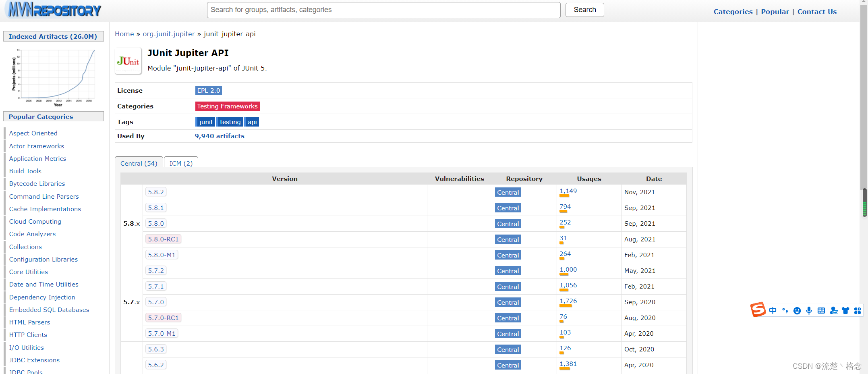Open the 76 usages link
The height and width of the screenshot is (374, 868).
563,317
